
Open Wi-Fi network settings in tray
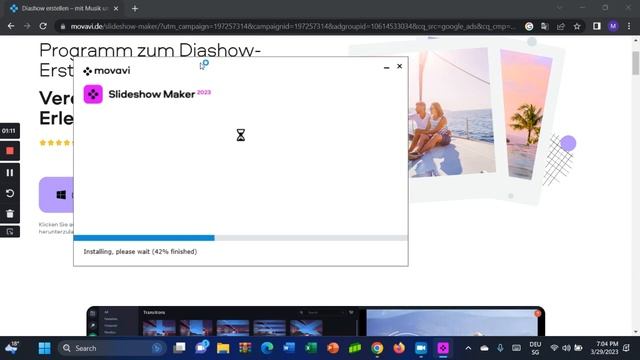554,348
